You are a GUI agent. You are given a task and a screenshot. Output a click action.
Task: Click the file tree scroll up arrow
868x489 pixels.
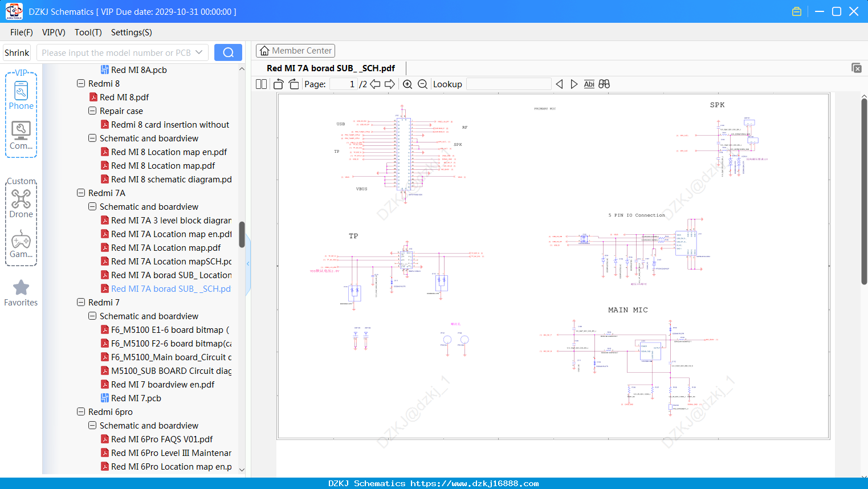coord(242,69)
